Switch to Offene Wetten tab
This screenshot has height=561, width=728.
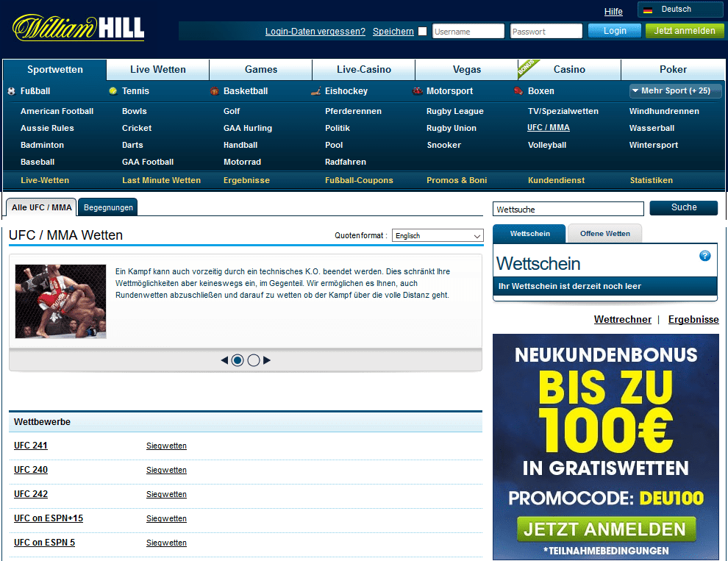click(605, 234)
